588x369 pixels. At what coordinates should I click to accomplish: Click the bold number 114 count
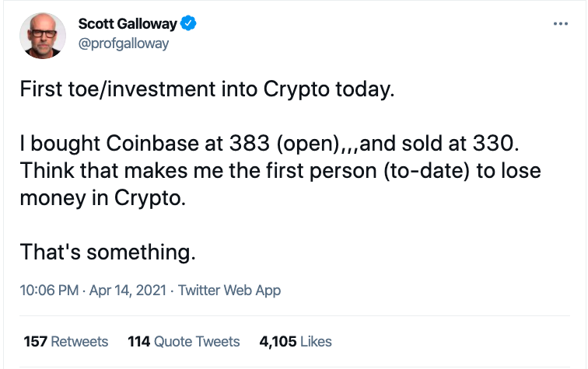pyautogui.click(x=138, y=341)
